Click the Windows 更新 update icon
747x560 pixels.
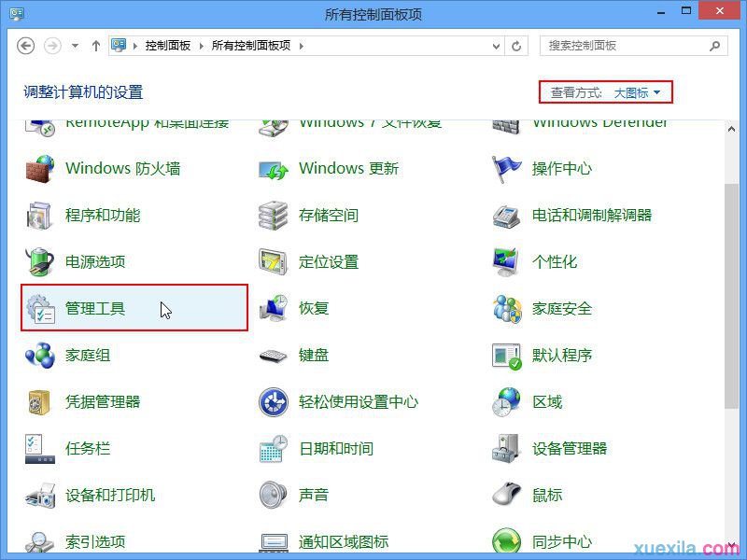[x=274, y=170]
